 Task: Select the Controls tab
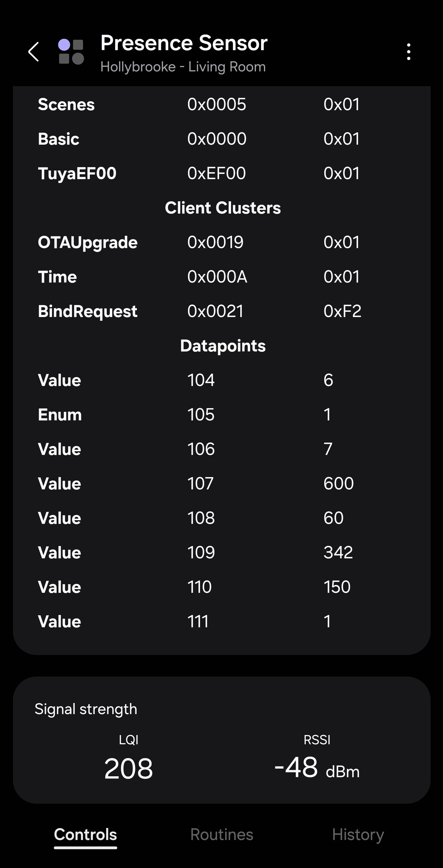(x=86, y=834)
